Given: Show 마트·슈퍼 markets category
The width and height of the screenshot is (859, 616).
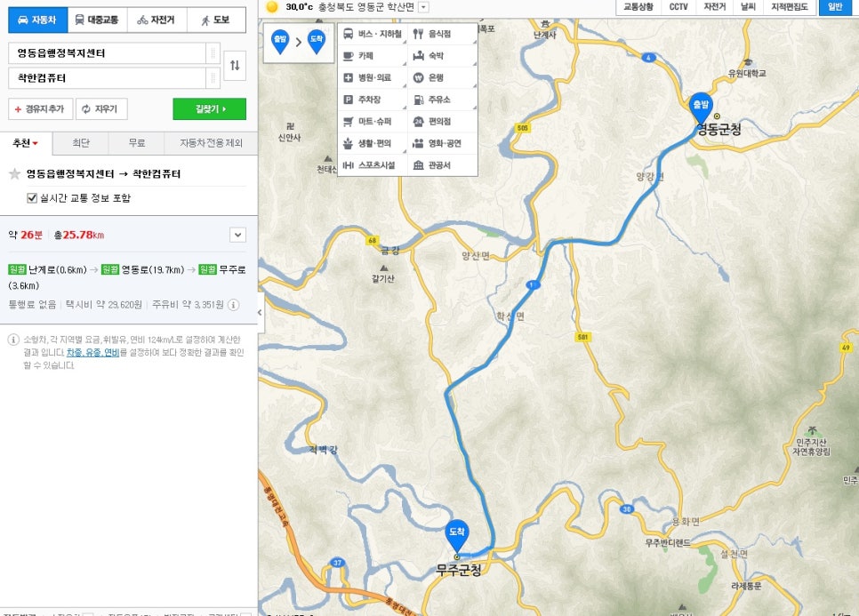Looking at the screenshot, I should [x=373, y=122].
